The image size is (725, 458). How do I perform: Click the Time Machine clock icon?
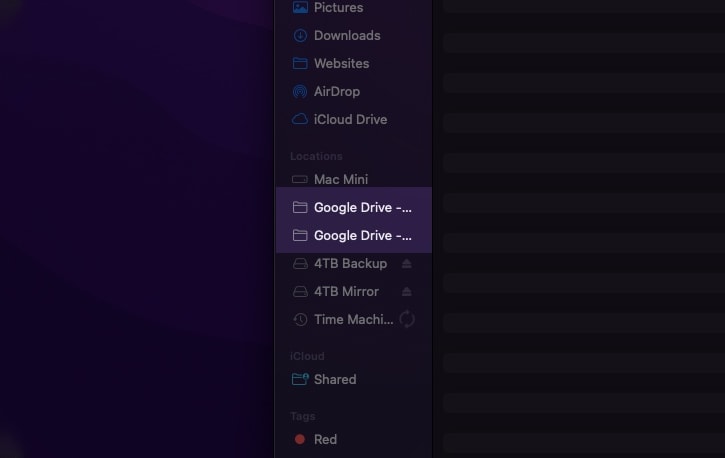pyautogui.click(x=300, y=319)
